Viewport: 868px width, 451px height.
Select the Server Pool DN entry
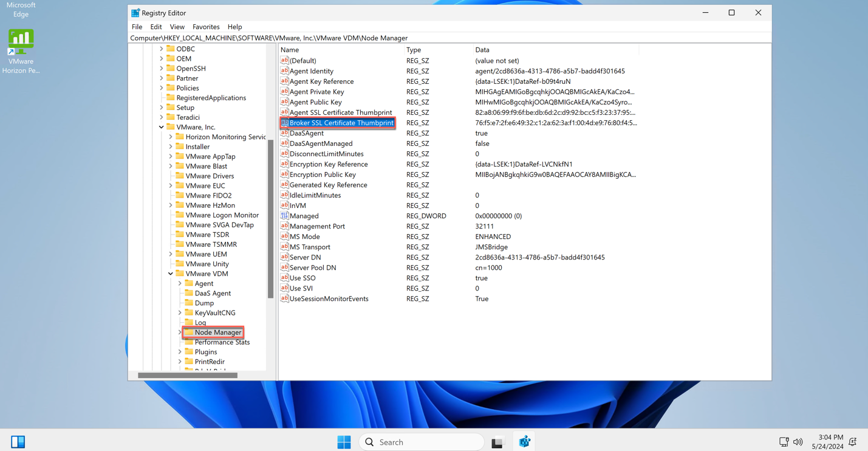click(313, 267)
